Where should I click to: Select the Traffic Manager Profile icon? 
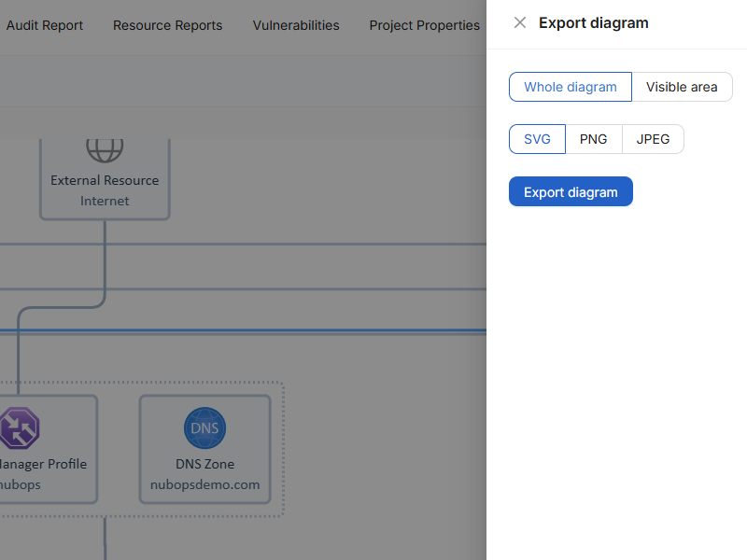click(19, 427)
